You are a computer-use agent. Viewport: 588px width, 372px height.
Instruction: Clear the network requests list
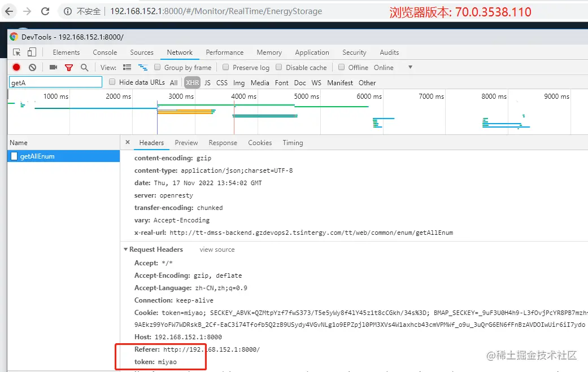(x=32, y=67)
